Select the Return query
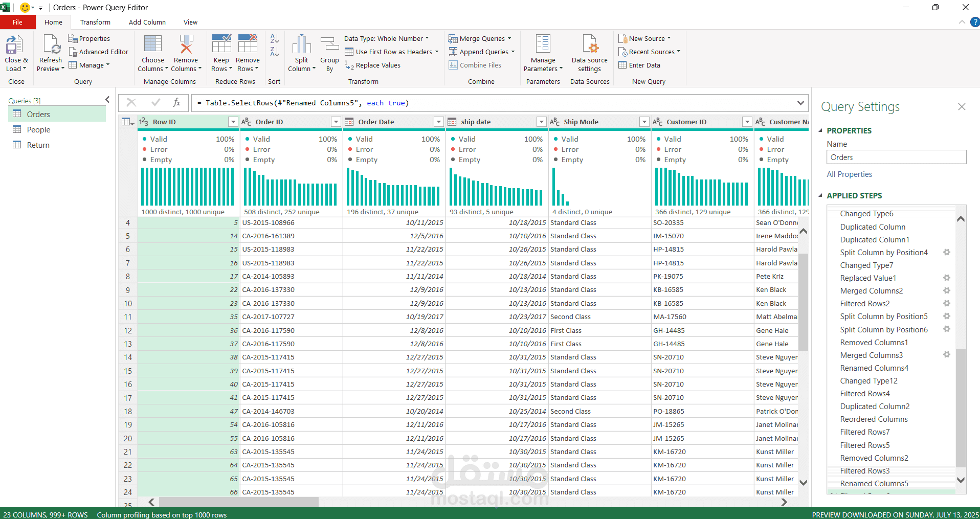This screenshot has height=519, width=980. [x=57, y=145]
